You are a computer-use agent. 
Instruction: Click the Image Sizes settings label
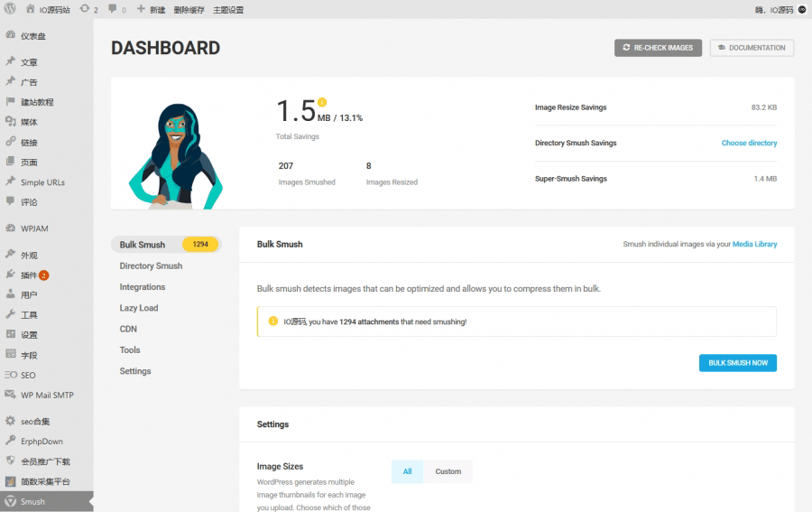(281, 466)
